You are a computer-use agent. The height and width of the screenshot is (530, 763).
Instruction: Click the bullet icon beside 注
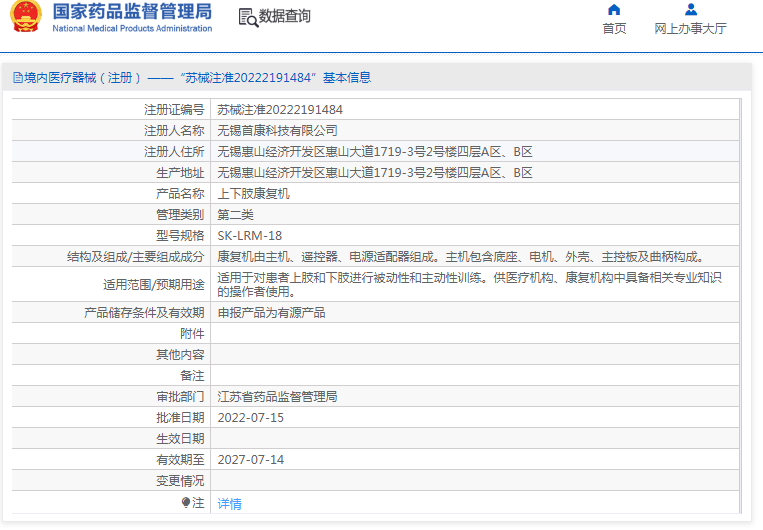[x=186, y=503]
